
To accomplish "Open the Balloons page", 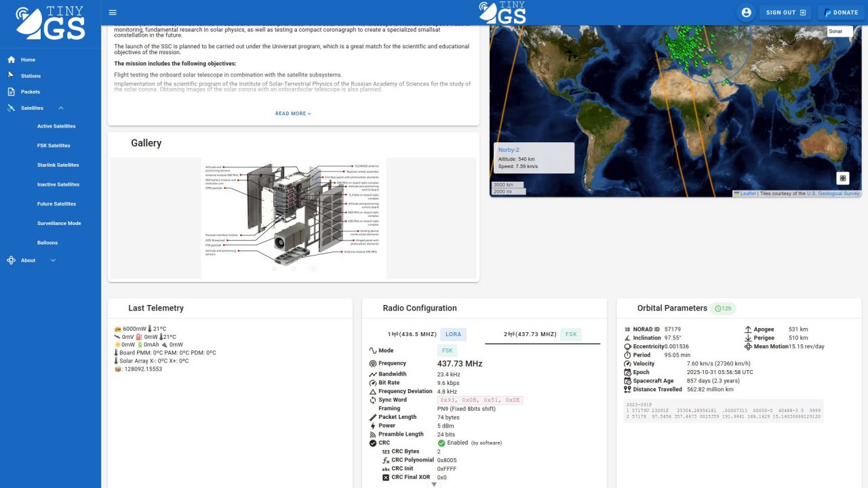I will click(x=47, y=243).
